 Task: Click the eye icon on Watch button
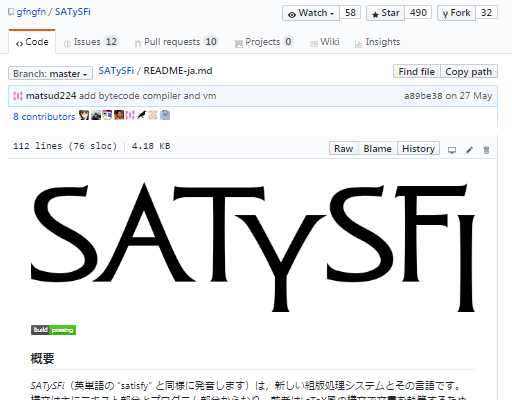click(x=292, y=15)
